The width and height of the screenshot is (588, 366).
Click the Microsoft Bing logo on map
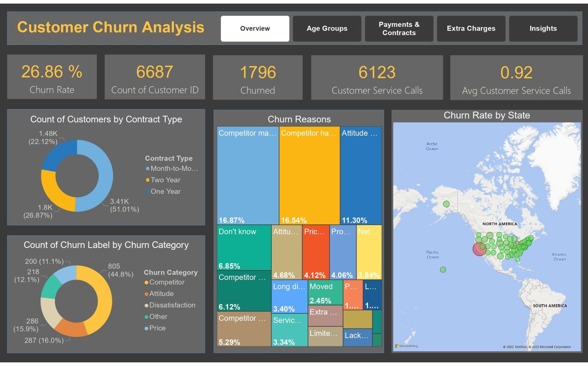tap(406, 346)
